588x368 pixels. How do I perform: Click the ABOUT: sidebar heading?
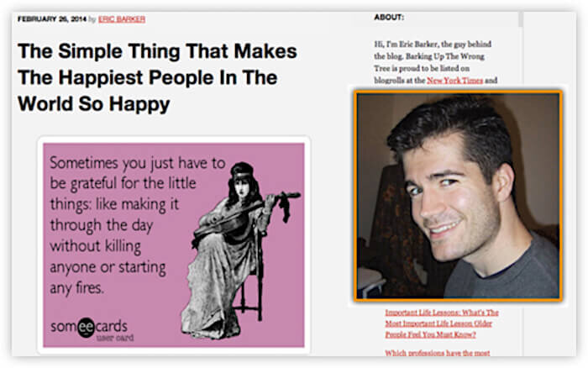tap(388, 18)
